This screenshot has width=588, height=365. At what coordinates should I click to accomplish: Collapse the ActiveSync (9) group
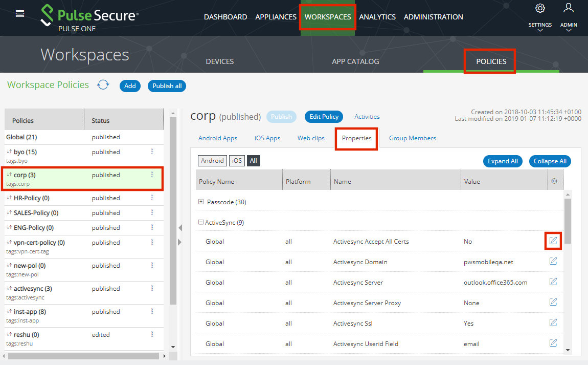click(x=200, y=223)
